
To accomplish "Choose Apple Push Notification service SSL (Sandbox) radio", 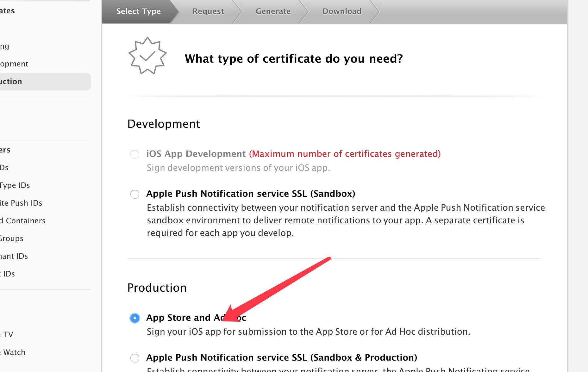I will (x=135, y=194).
